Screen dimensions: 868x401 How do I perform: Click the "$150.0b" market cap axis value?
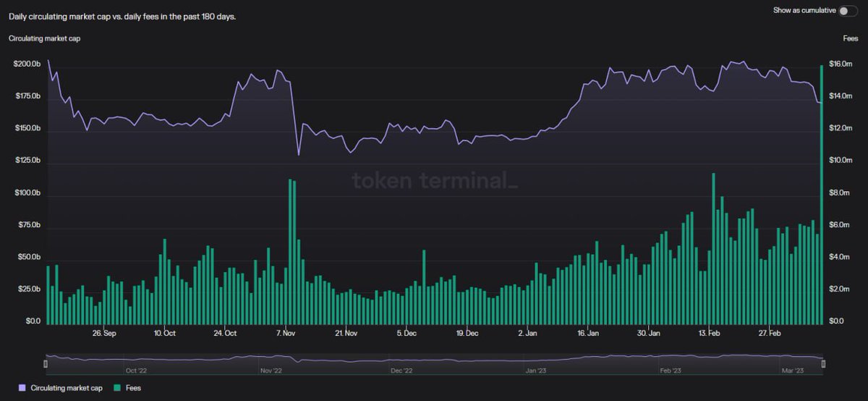click(x=27, y=129)
